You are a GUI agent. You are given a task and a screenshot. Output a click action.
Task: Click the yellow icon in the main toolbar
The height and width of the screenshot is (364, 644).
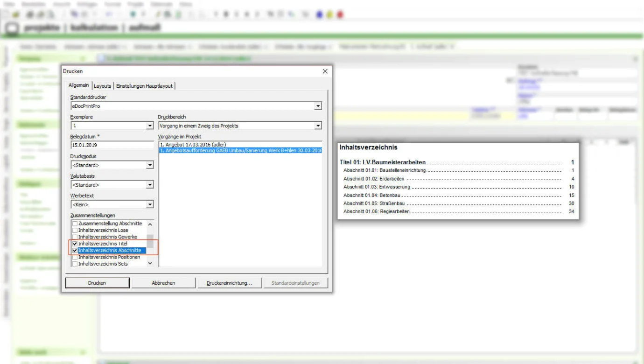(x=329, y=14)
